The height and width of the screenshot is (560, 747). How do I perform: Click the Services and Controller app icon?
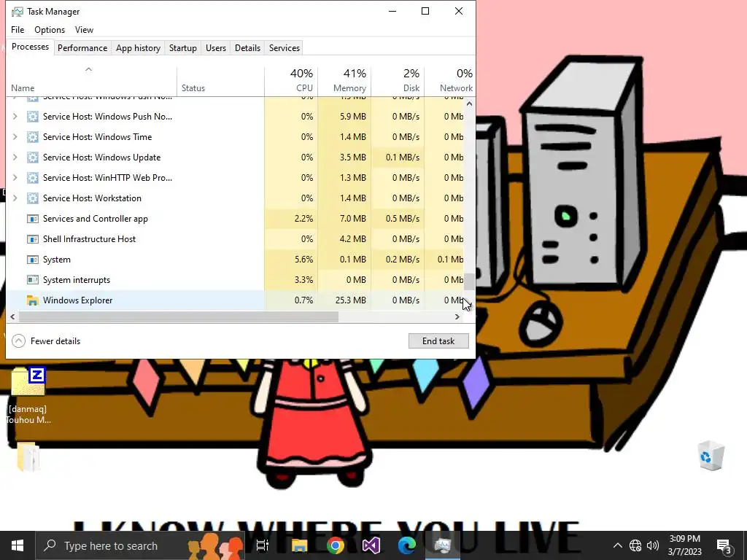point(32,219)
